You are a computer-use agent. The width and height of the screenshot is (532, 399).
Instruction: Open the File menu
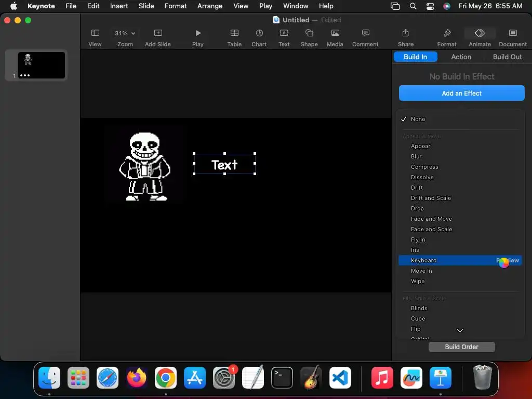tap(71, 6)
